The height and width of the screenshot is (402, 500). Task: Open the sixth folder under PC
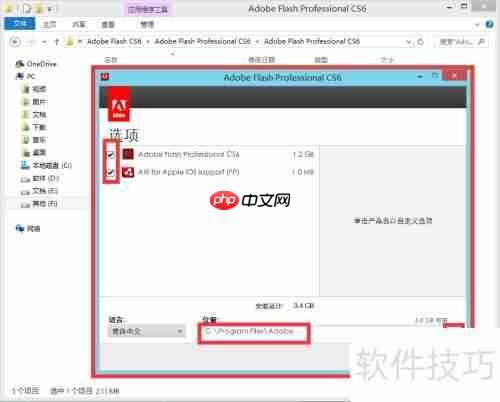click(34, 153)
